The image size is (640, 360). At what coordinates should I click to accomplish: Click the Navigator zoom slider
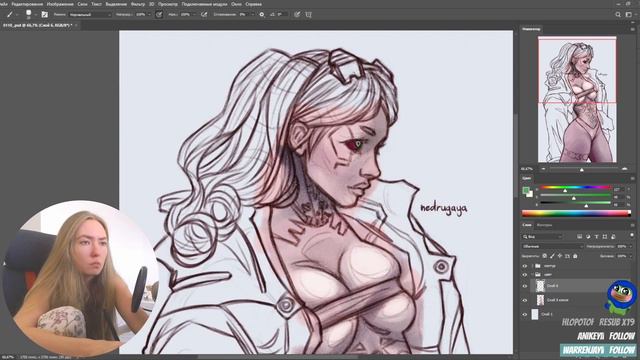pyautogui.click(x=584, y=169)
